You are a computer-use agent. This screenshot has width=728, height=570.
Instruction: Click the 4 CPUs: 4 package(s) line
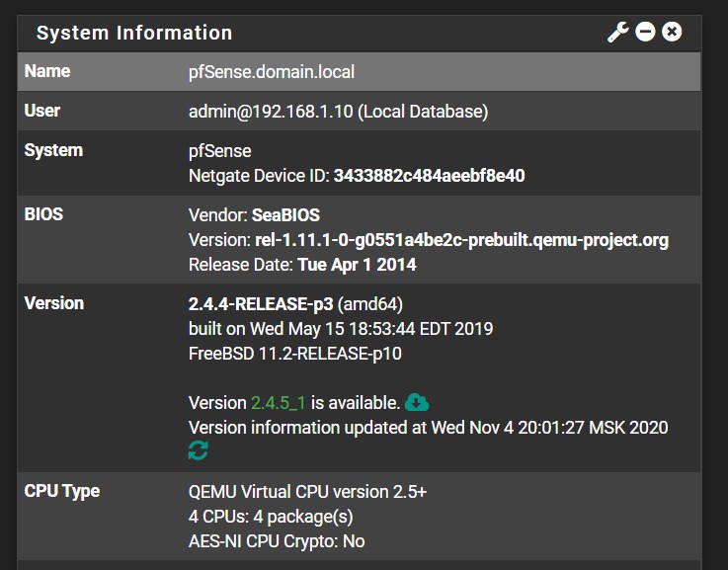(271, 517)
